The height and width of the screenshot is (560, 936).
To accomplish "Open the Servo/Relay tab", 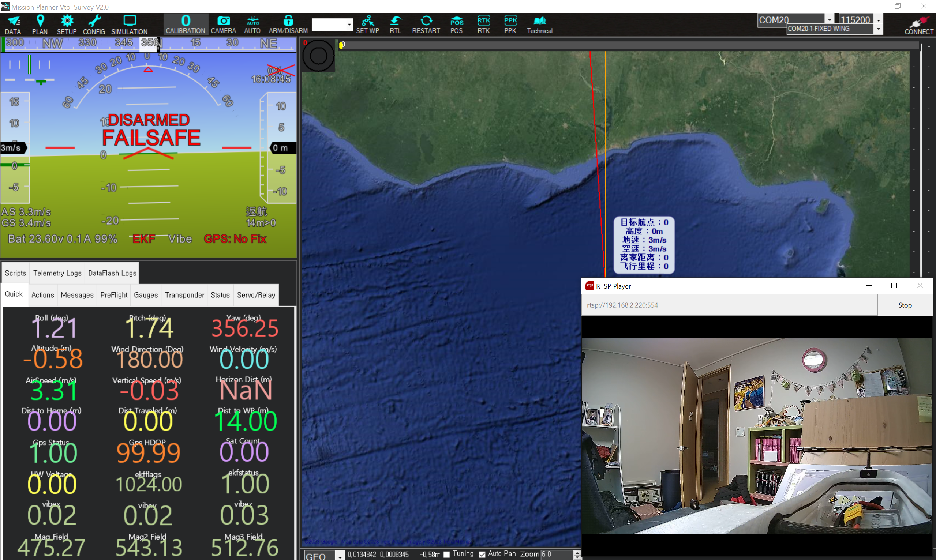I will point(256,295).
